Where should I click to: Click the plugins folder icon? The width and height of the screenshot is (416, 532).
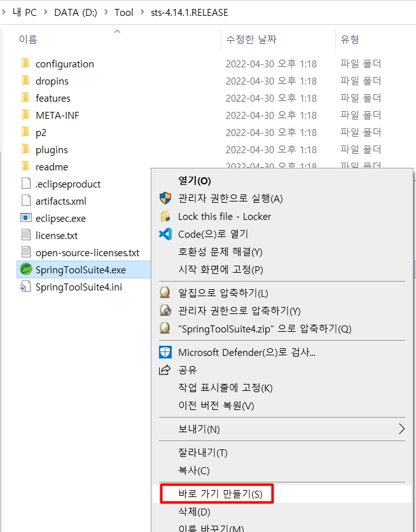point(25,149)
